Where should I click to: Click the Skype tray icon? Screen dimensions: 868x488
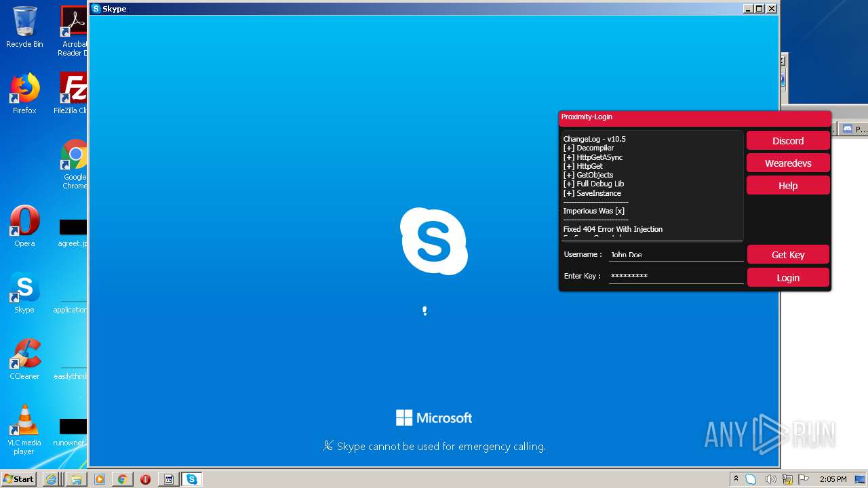[751, 479]
